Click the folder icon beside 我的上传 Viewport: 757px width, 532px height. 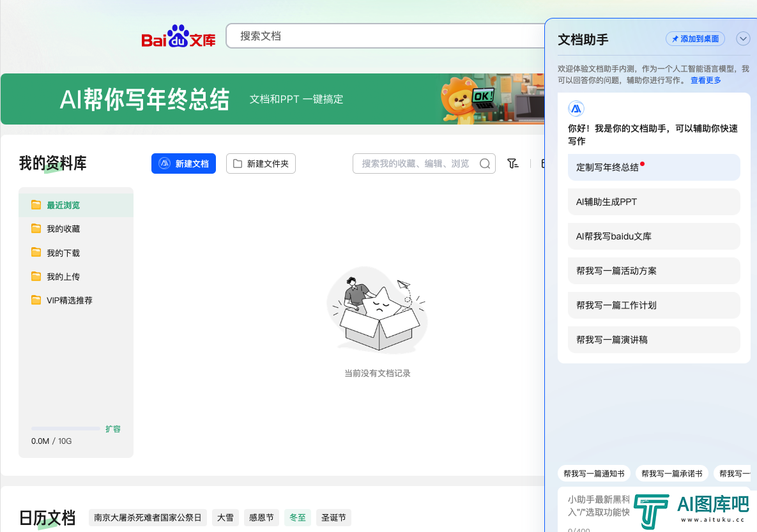pyautogui.click(x=36, y=277)
